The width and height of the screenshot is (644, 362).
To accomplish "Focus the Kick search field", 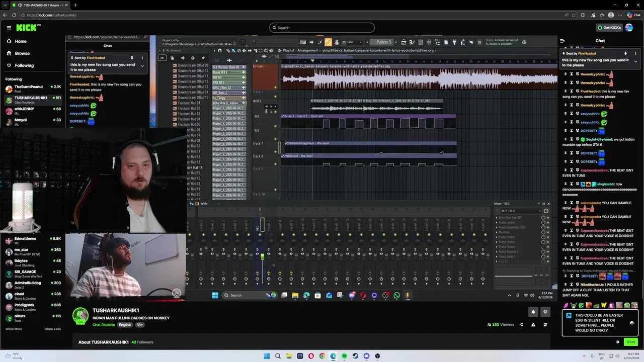I will (322, 28).
